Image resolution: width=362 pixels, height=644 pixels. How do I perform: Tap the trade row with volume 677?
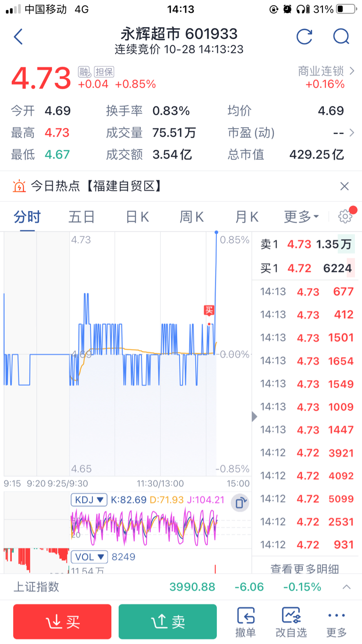pos(306,292)
